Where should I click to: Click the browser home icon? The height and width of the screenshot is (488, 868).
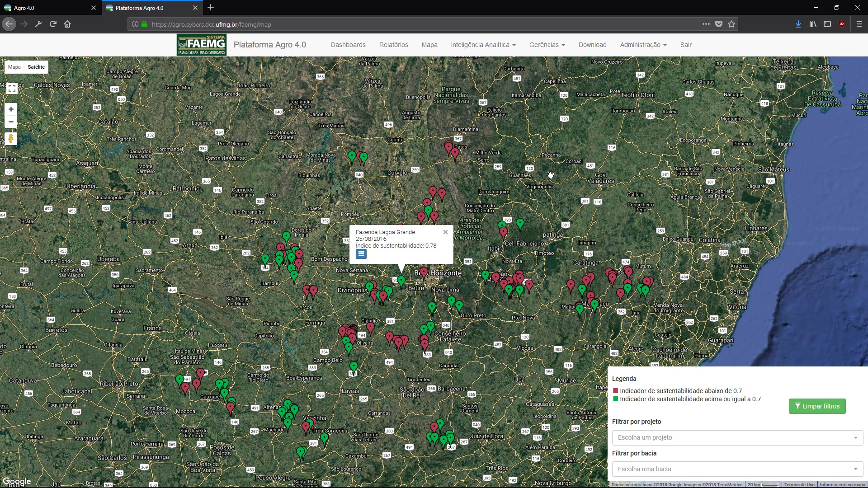pos(67,24)
